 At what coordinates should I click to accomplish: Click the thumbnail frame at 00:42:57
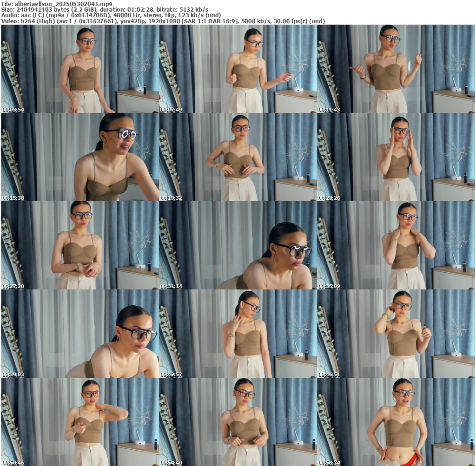(238, 334)
